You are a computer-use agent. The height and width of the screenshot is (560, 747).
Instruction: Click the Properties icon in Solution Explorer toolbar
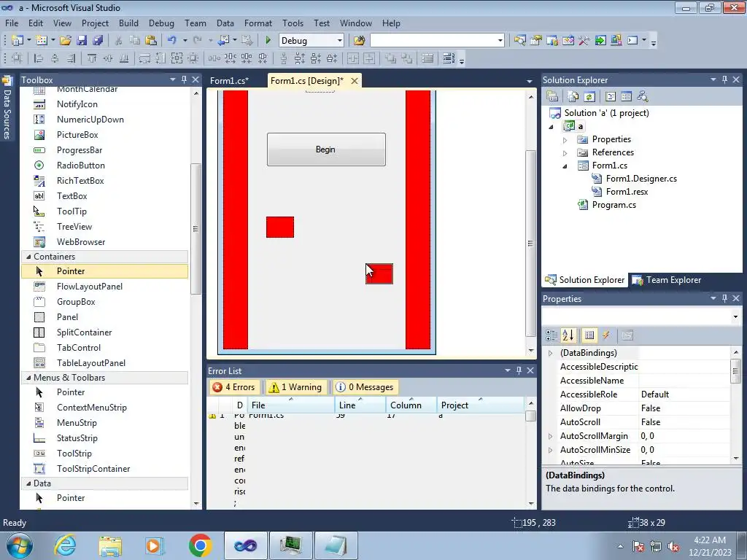pyautogui.click(x=552, y=97)
